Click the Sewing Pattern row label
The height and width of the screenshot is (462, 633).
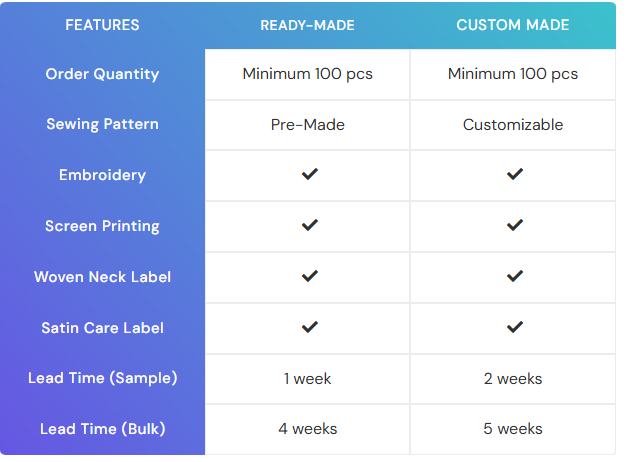[x=102, y=125]
